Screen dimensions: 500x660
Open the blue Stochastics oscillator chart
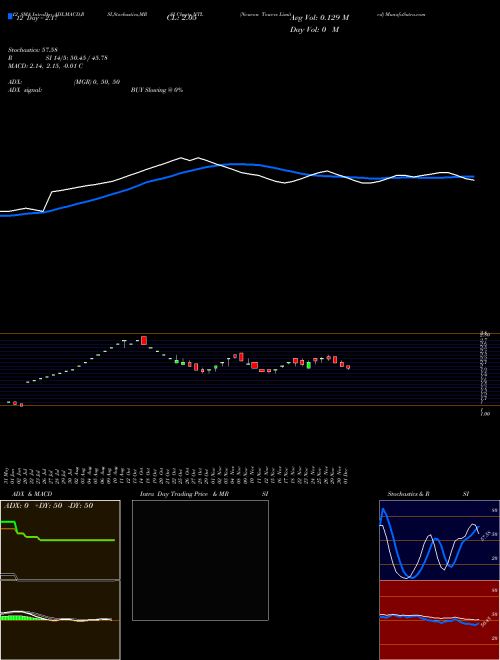point(439,540)
